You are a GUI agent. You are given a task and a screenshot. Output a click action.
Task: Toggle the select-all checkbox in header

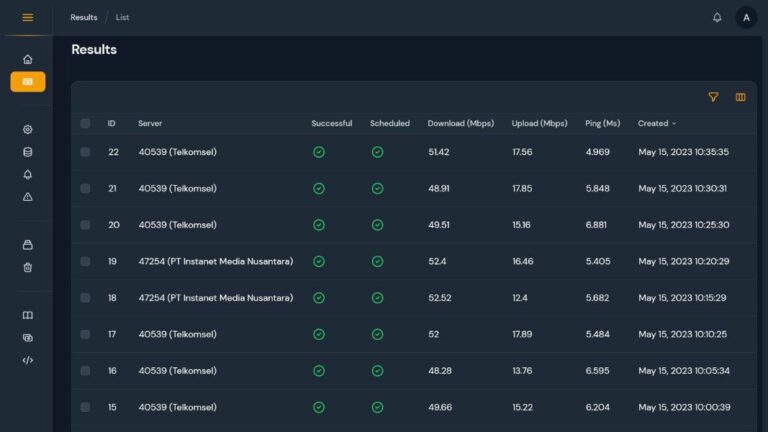pyautogui.click(x=85, y=124)
